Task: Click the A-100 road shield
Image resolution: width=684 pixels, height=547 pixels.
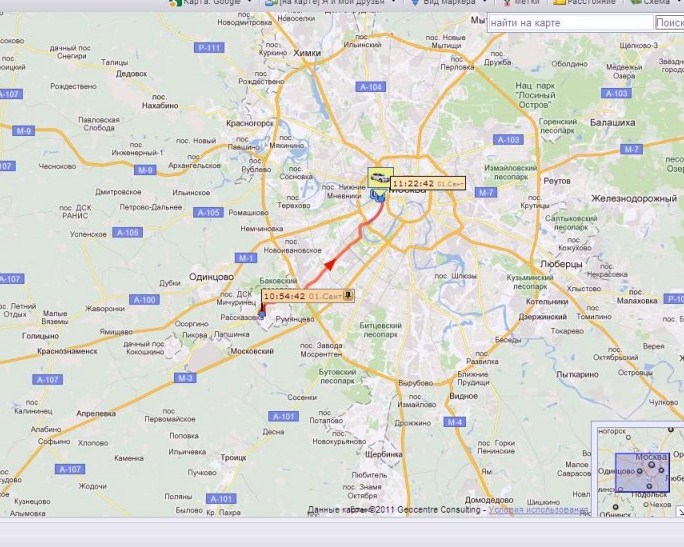Action: point(144,300)
